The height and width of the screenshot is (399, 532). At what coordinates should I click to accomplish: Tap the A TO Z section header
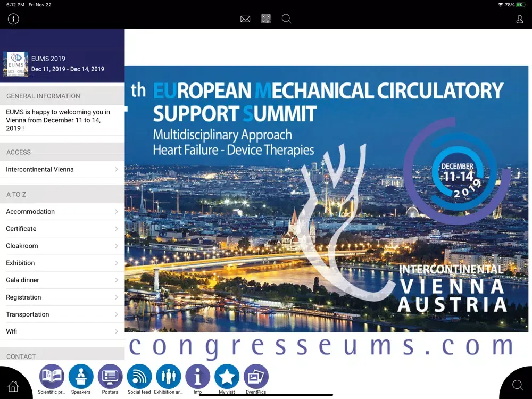tap(62, 194)
